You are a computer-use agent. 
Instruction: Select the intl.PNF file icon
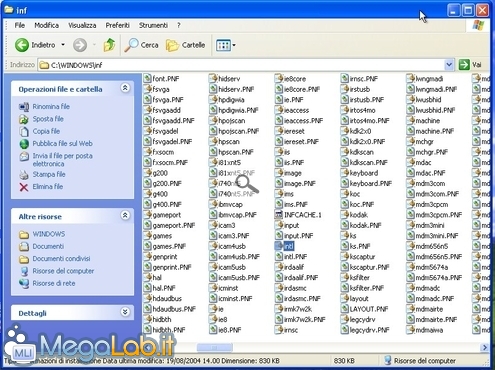coord(279,257)
